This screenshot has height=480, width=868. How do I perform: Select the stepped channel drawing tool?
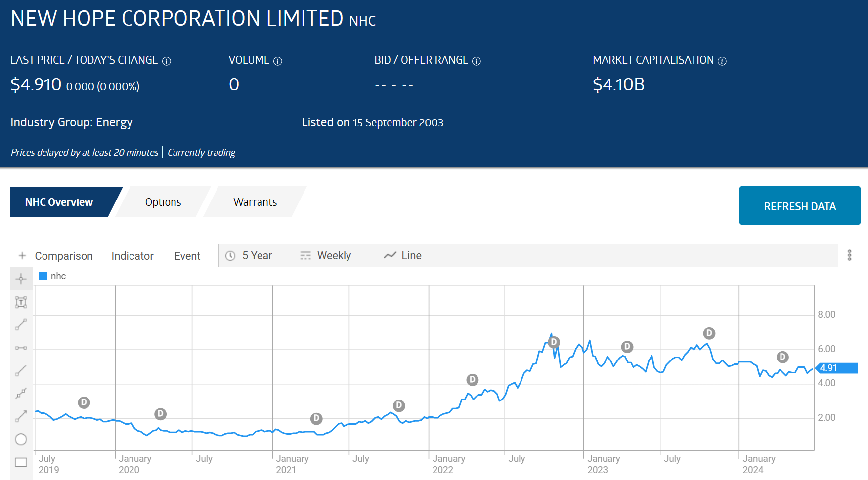pos(21,394)
